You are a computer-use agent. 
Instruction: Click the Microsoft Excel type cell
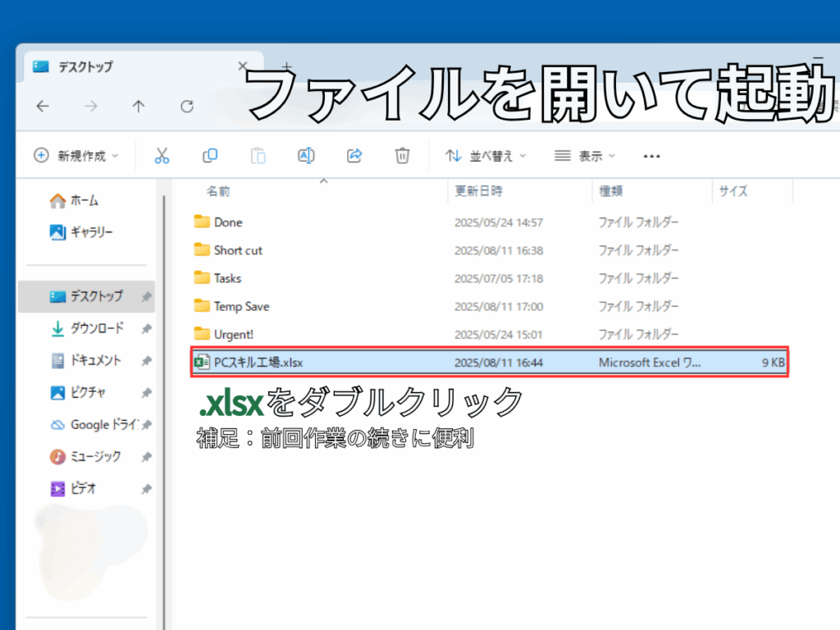point(650,363)
